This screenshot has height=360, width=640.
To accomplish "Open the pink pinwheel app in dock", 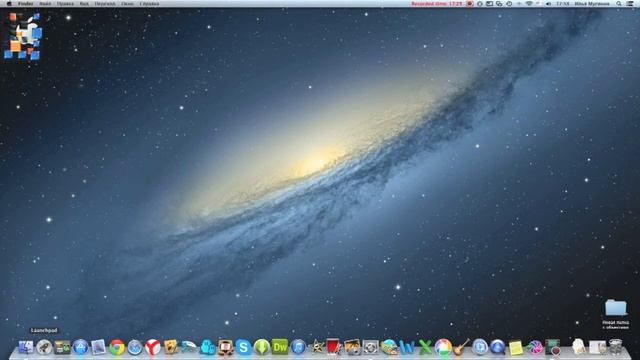I will tap(534, 347).
